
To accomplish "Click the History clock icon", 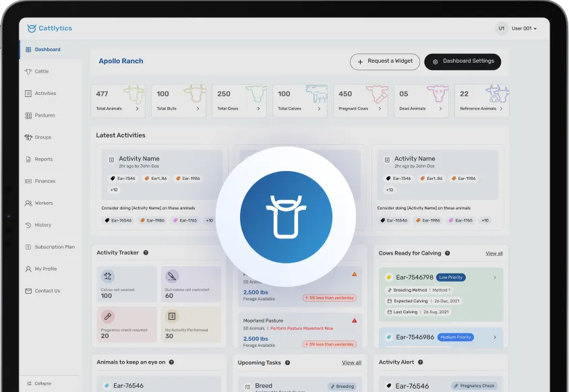I will click(28, 225).
